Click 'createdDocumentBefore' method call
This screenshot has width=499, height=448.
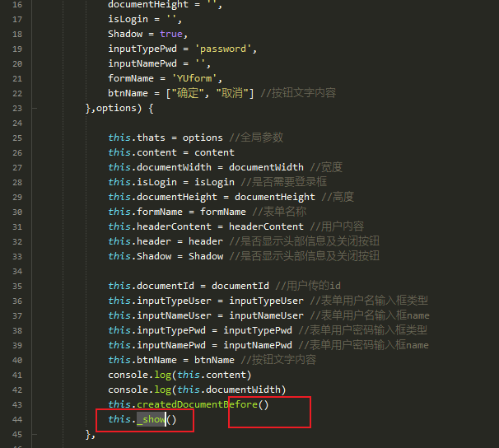(197, 404)
